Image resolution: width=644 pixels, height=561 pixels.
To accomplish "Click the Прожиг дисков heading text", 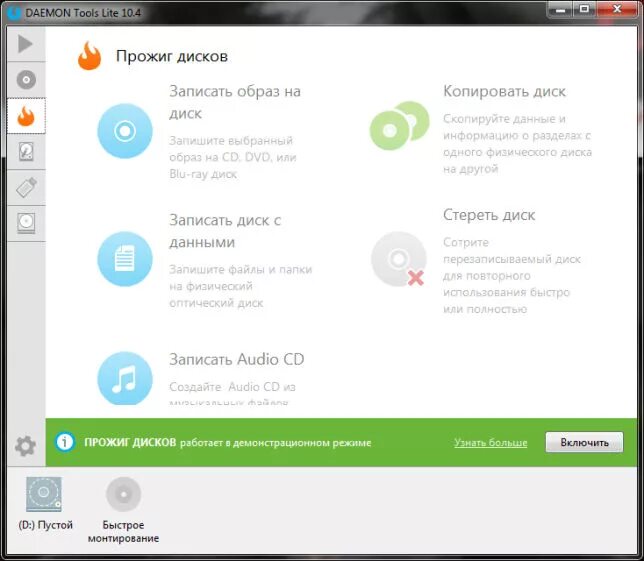I will click(x=172, y=56).
